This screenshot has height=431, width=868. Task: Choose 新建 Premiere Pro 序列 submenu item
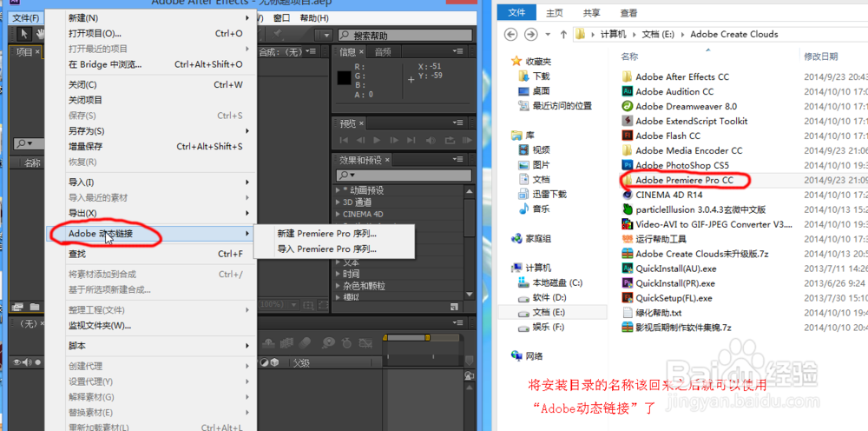pos(333,234)
